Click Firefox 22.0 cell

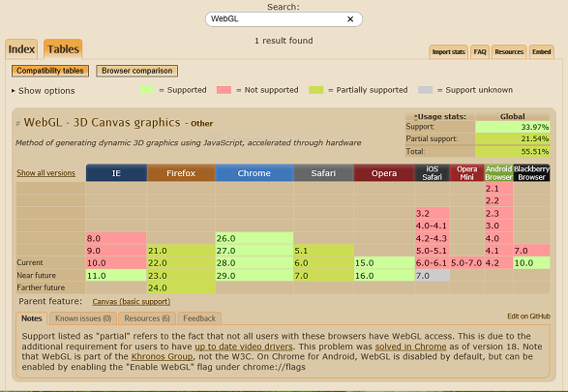tap(181, 262)
